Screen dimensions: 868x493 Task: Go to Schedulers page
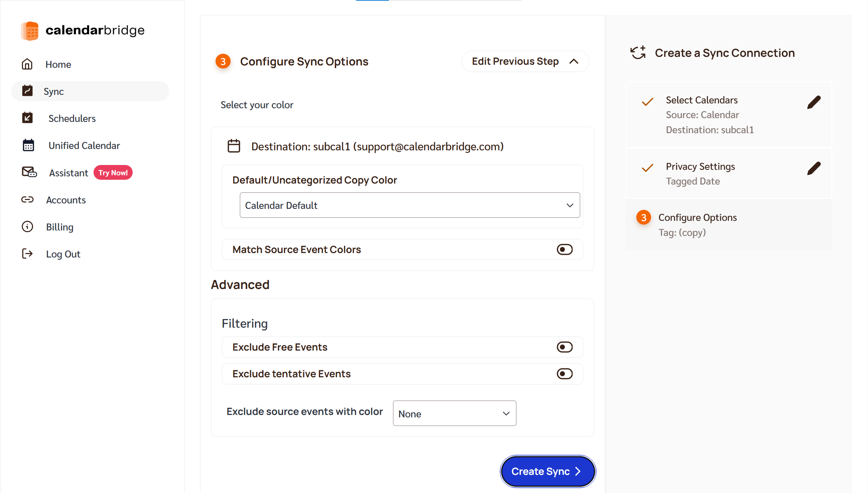pos(72,118)
